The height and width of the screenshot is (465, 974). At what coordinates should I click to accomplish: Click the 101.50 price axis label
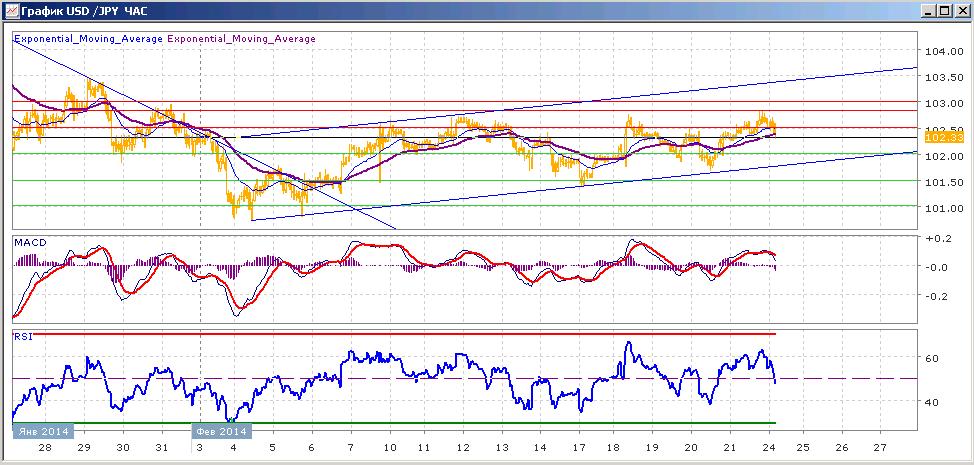point(944,182)
